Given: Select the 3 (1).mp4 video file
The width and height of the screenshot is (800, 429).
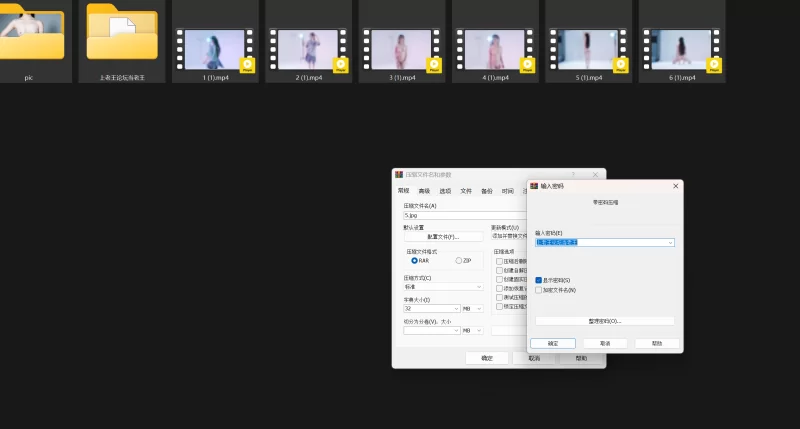Looking at the screenshot, I should pos(401,48).
